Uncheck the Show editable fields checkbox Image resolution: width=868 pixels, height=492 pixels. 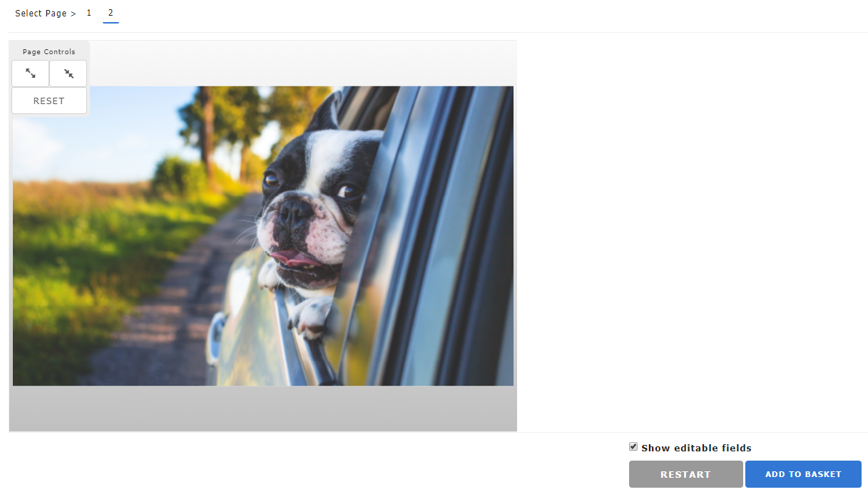click(x=633, y=447)
